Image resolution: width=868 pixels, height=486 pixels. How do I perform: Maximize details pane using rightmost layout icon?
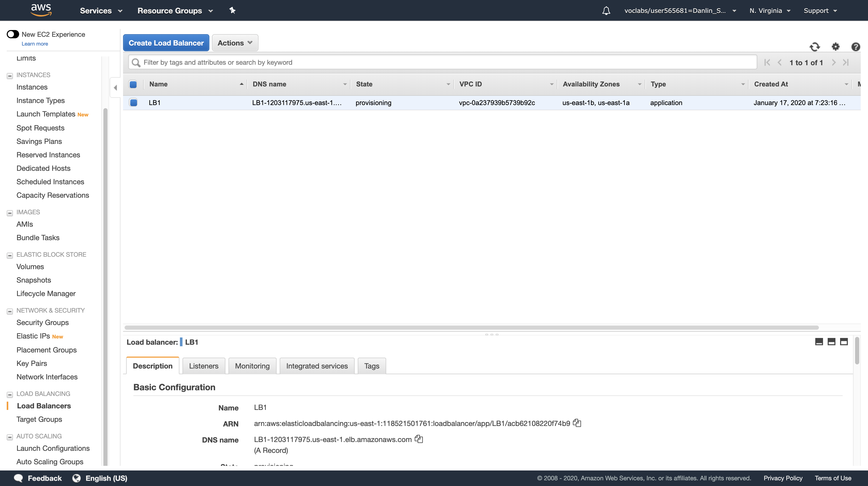pyautogui.click(x=843, y=342)
